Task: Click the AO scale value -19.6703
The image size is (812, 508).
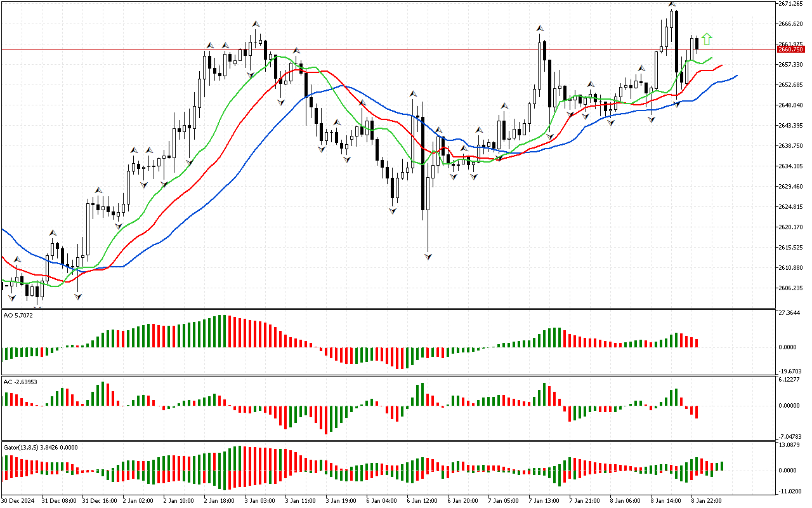Action: point(790,372)
